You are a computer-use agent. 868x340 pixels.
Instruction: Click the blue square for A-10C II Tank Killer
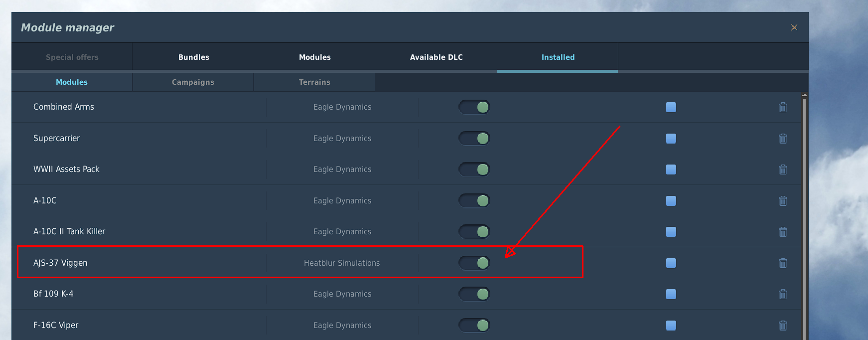(671, 232)
